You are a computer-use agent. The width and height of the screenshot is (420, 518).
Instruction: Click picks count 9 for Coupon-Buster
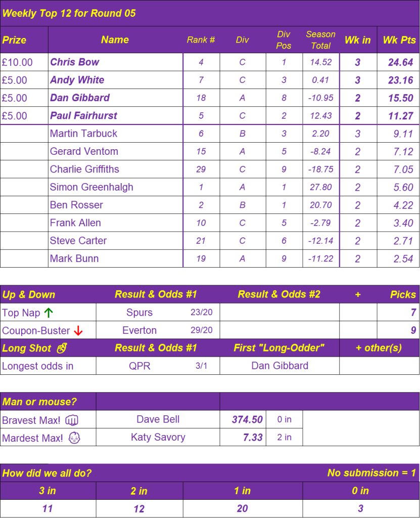click(x=413, y=330)
